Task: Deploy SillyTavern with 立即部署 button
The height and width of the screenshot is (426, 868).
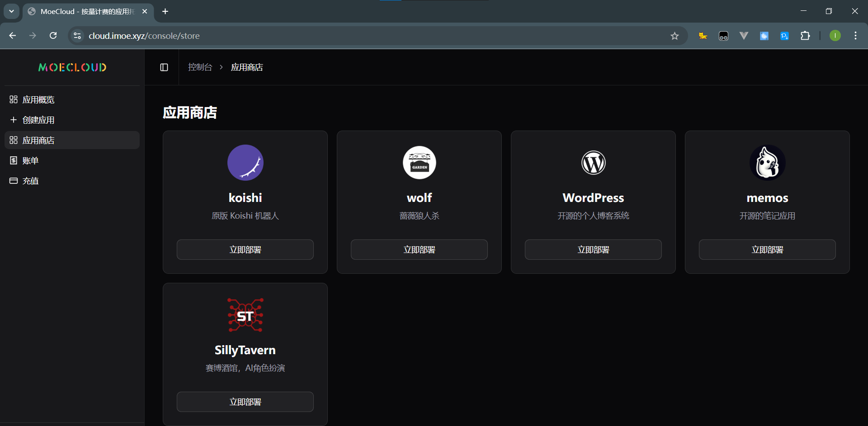Action: [245, 402]
